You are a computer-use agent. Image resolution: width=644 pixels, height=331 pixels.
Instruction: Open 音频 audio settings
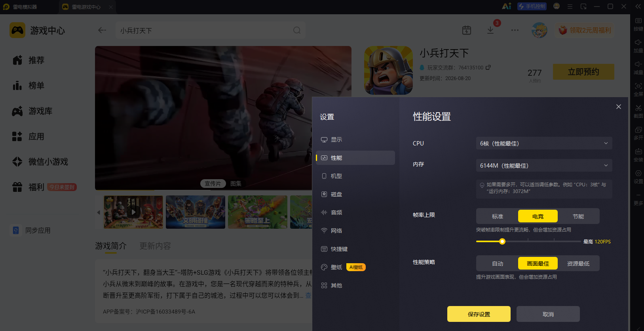[x=355, y=212]
